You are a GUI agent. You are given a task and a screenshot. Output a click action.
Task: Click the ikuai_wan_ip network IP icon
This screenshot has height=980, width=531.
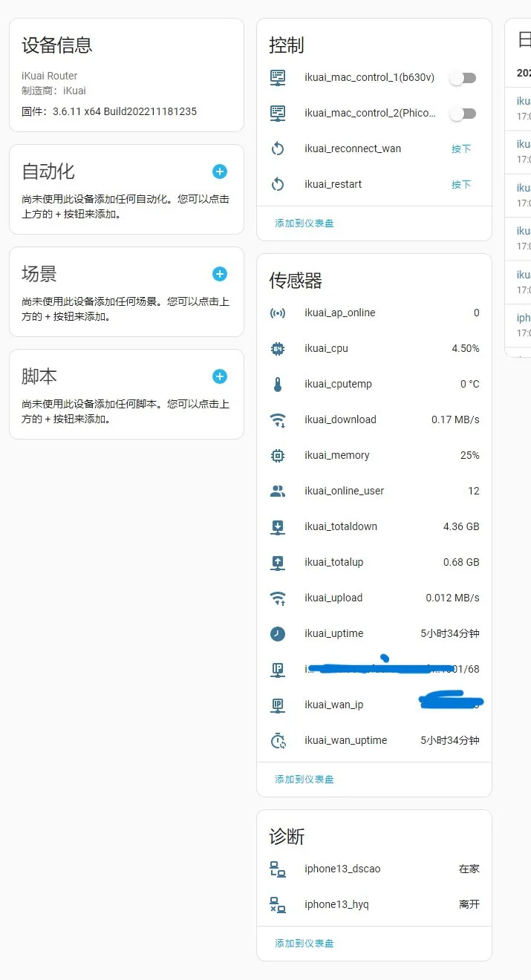point(278,705)
